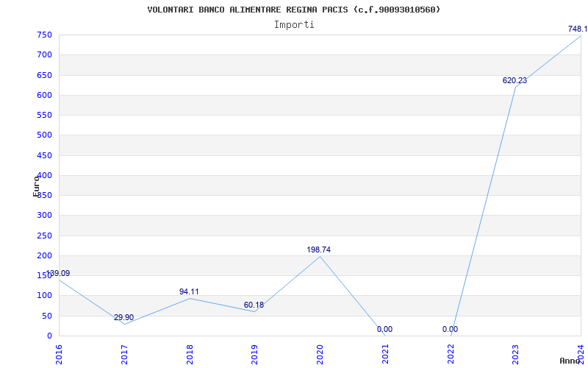Click the 0 y-axis tick
Image resolution: width=588 pixels, height=368 pixels.
pos(49,336)
